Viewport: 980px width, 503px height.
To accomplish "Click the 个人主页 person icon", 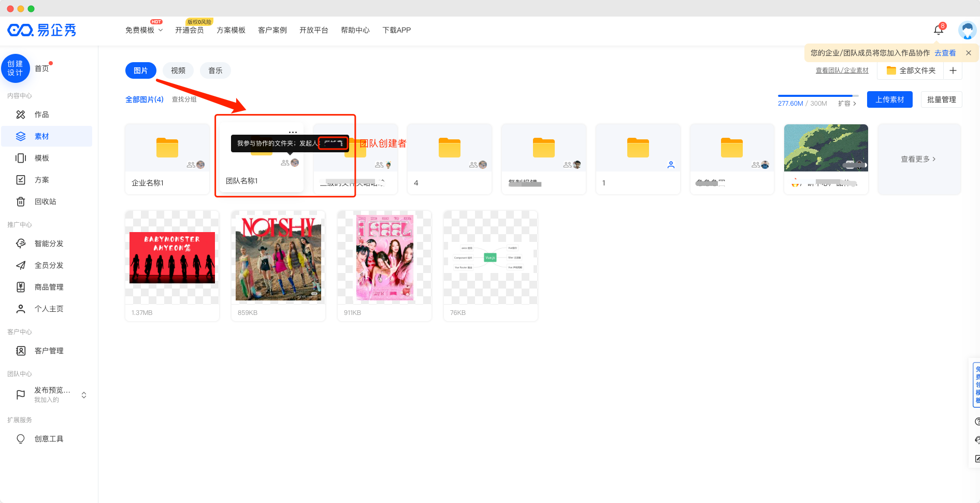I will pyautogui.click(x=21, y=309).
